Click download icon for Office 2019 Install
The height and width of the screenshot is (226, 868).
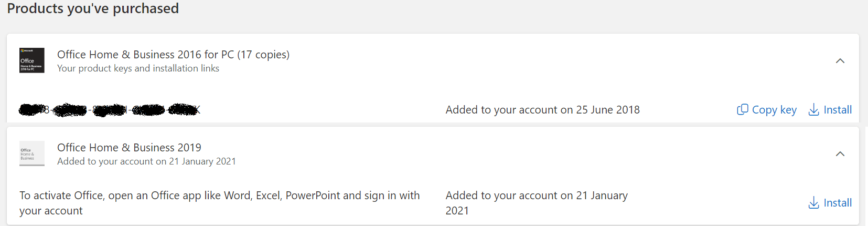(813, 202)
